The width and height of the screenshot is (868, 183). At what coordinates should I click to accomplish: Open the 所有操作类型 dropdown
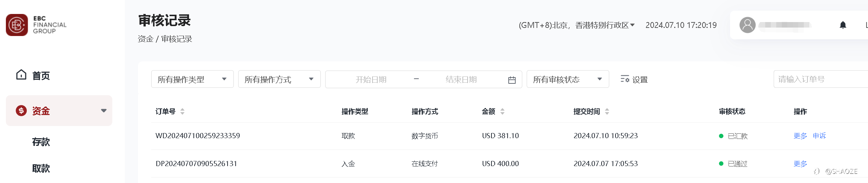[192, 79]
